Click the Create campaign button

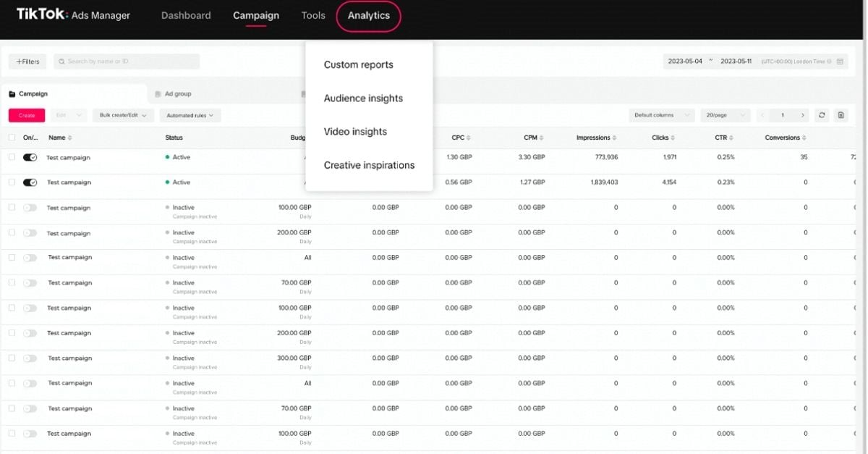coord(26,114)
